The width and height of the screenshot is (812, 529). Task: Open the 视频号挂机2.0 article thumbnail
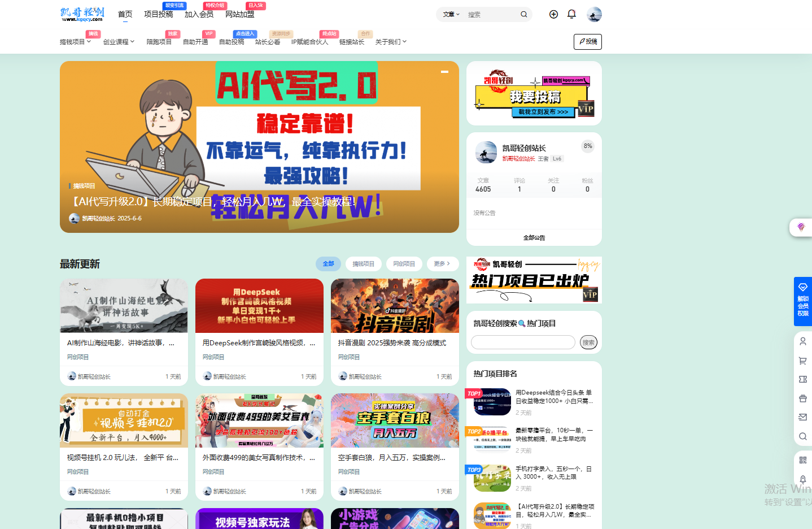coord(124,420)
